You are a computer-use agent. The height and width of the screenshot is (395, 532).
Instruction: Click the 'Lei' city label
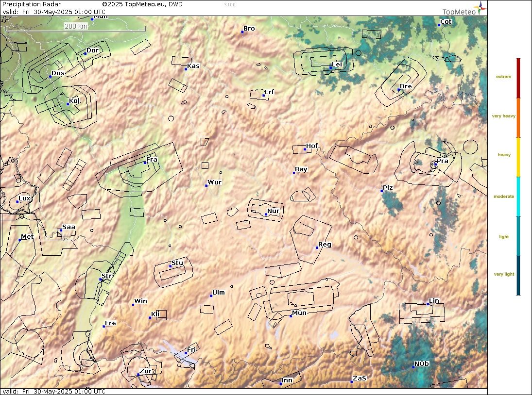(x=337, y=65)
